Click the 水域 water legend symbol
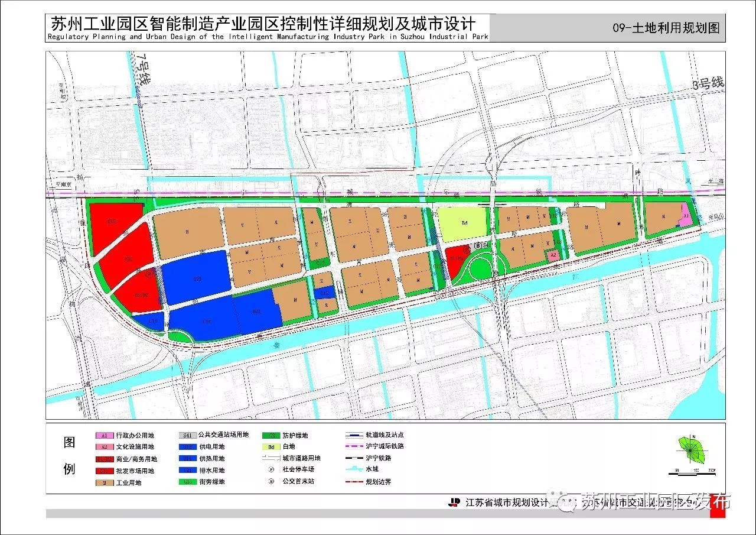 point(354,469)
